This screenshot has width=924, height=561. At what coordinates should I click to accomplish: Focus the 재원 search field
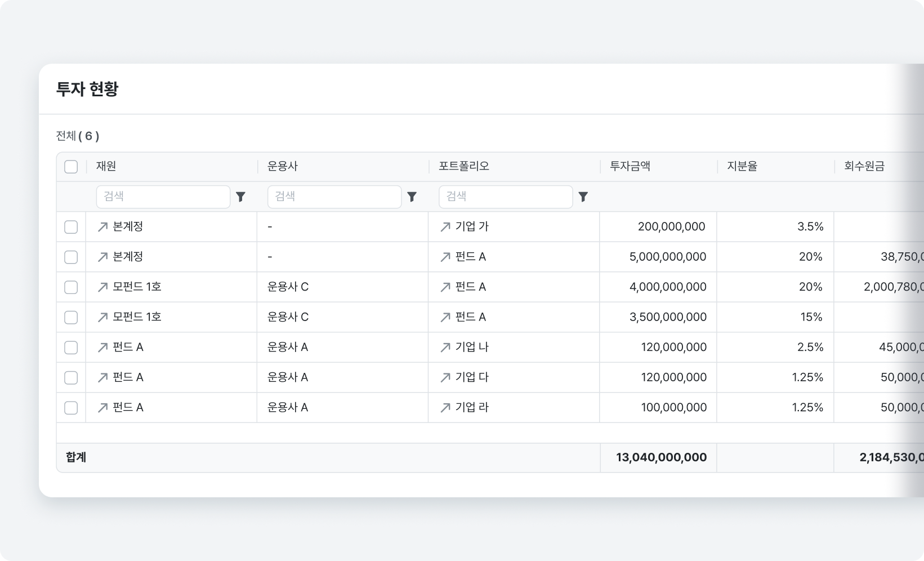pos(163,197)
